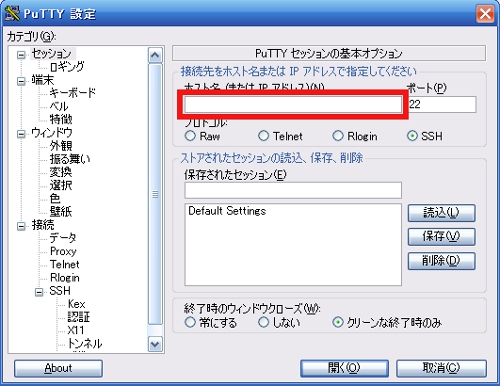Click the 削除(D) button
Viewport: 500px width, 386px height.
(441, 261)
